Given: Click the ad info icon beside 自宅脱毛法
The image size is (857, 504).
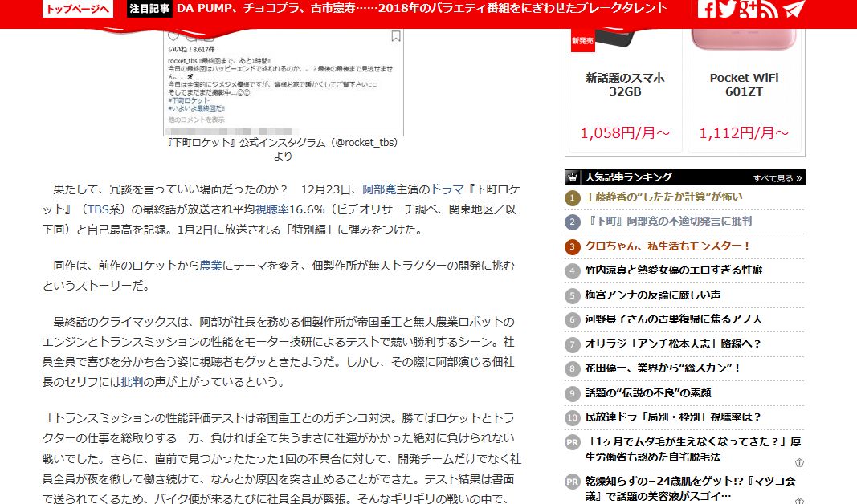Looking at the screenshot, I should tap(799, 462).
